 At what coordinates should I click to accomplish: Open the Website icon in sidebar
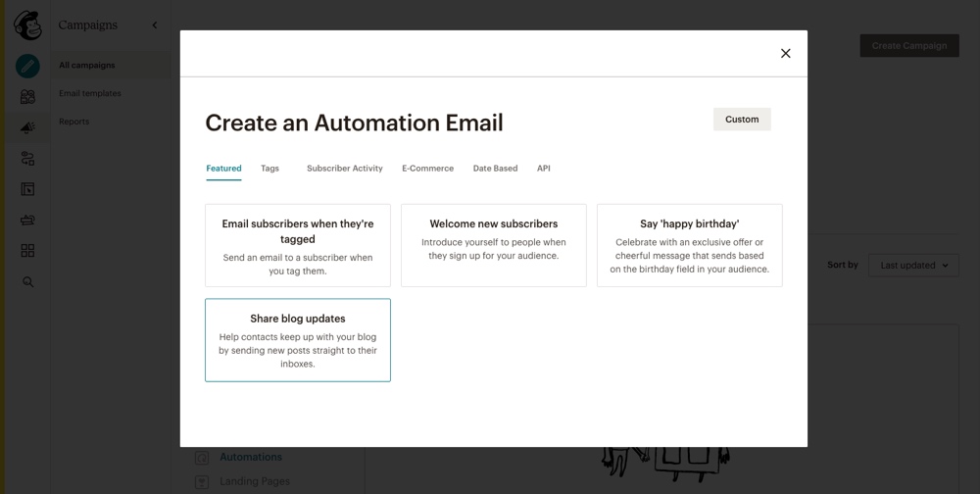[x=27, y=189]
